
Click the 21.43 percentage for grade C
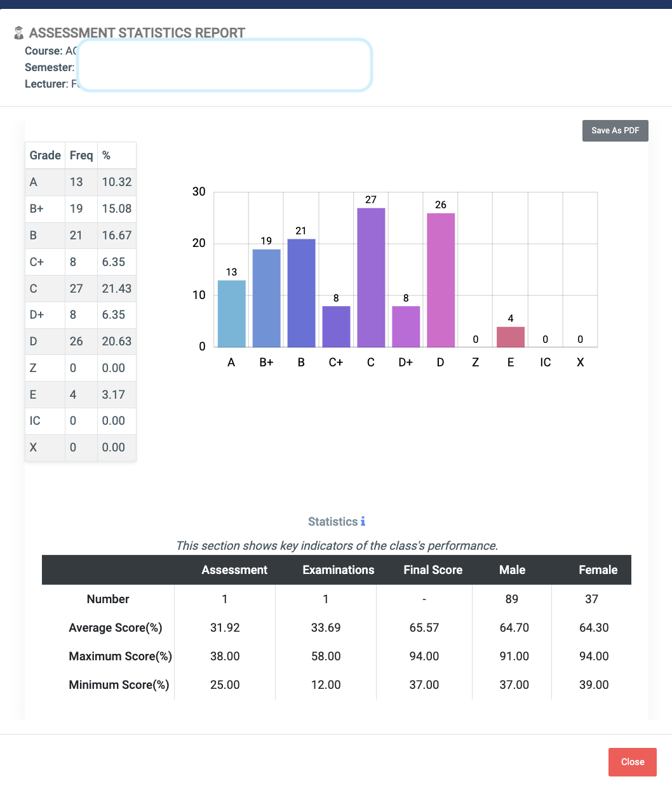point(116,288)
